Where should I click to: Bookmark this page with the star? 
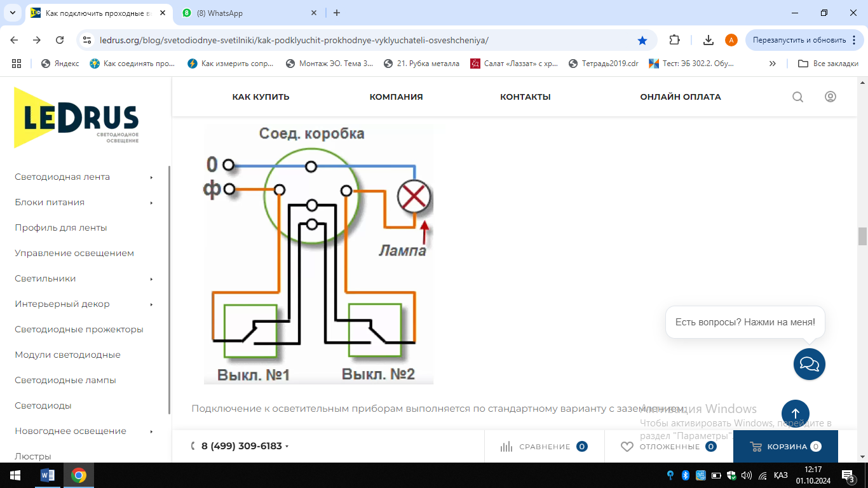642,40
